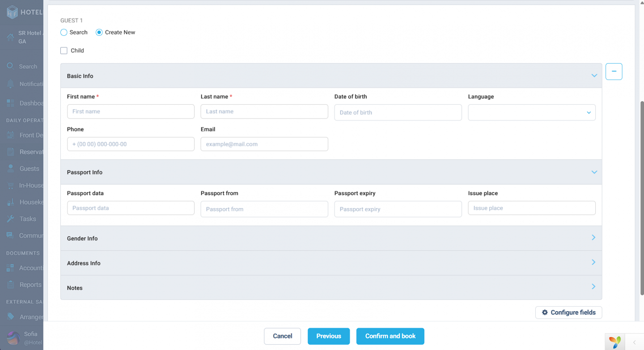Open the Communication chat icon
Screen dimensions: 644x350
[x=10, y=235]
